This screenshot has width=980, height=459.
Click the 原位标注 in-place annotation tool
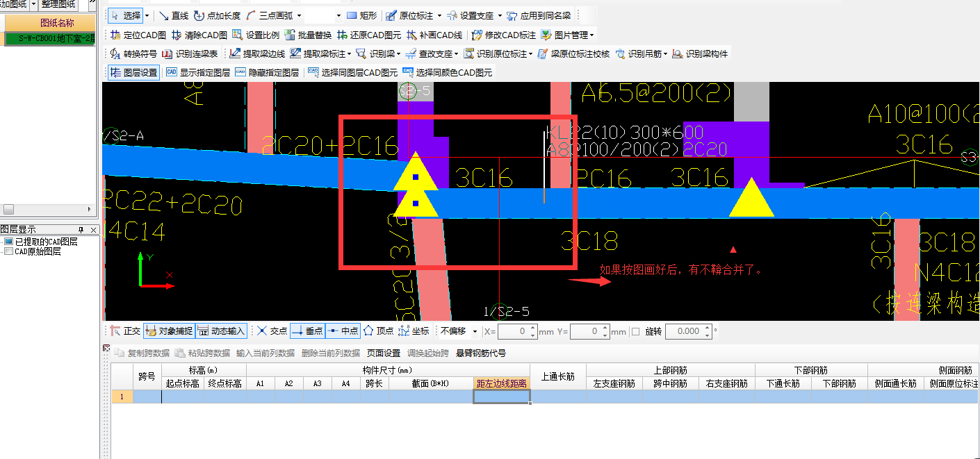pyautogui.click(x=409, y=15)
